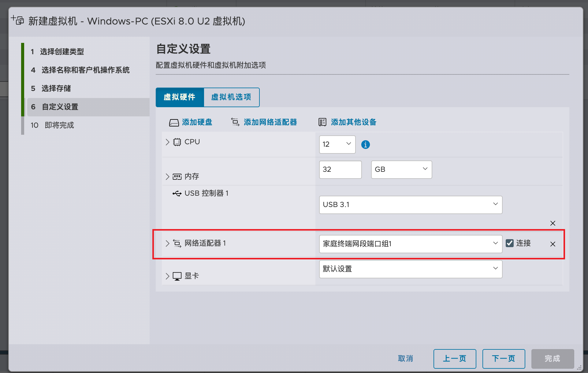Remove USB controller 1 with X icon
The width and height of the screenshot is (588, 373).
pos(553,223)
